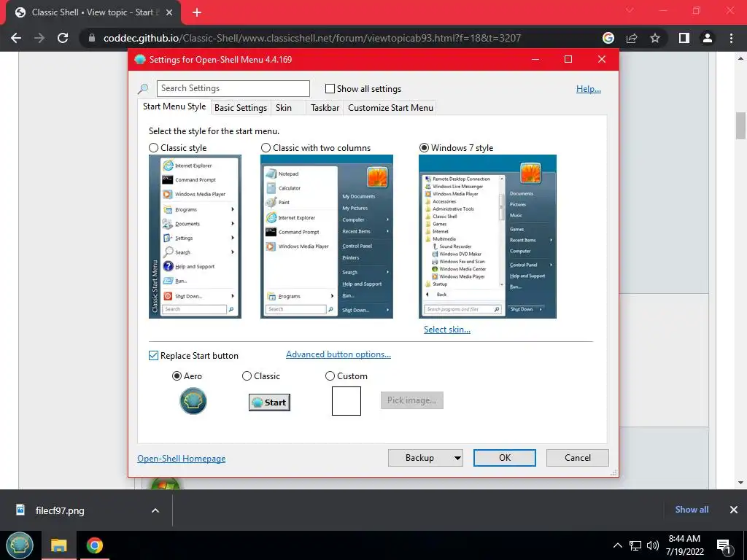Click the Classic Start button image
747x560 pixels.
tap(269, 402)
